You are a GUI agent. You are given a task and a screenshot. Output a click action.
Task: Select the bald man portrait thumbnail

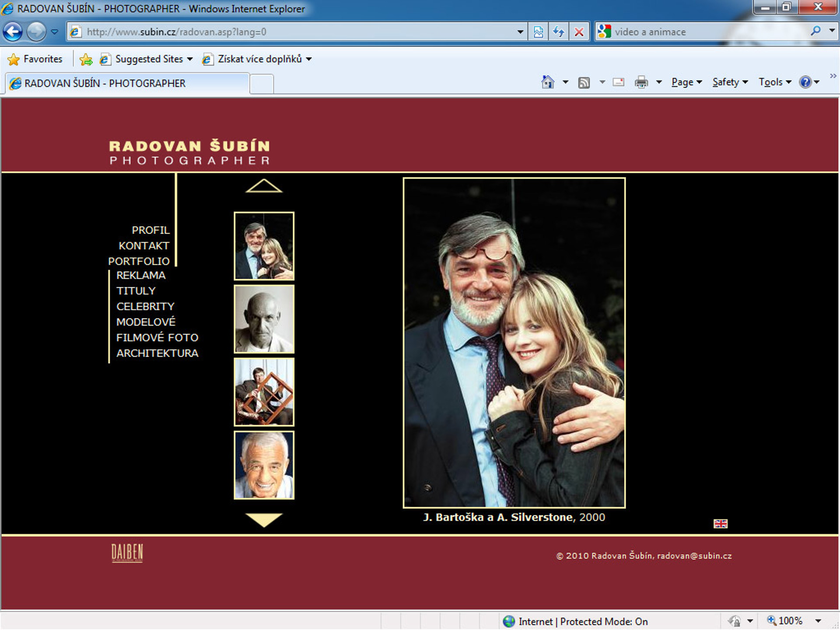pos(264,319)
